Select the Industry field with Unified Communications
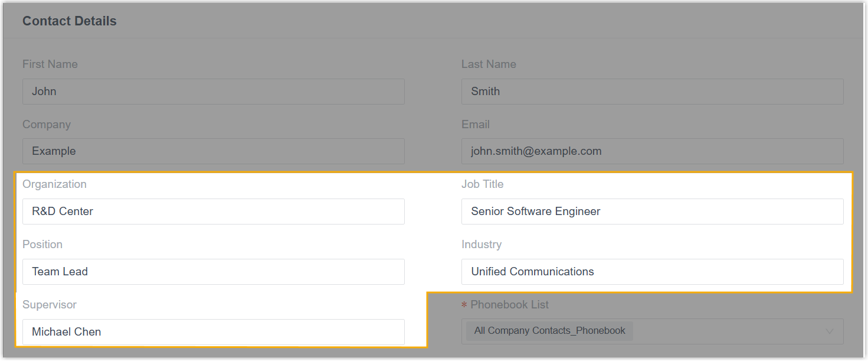 [652, 272]
